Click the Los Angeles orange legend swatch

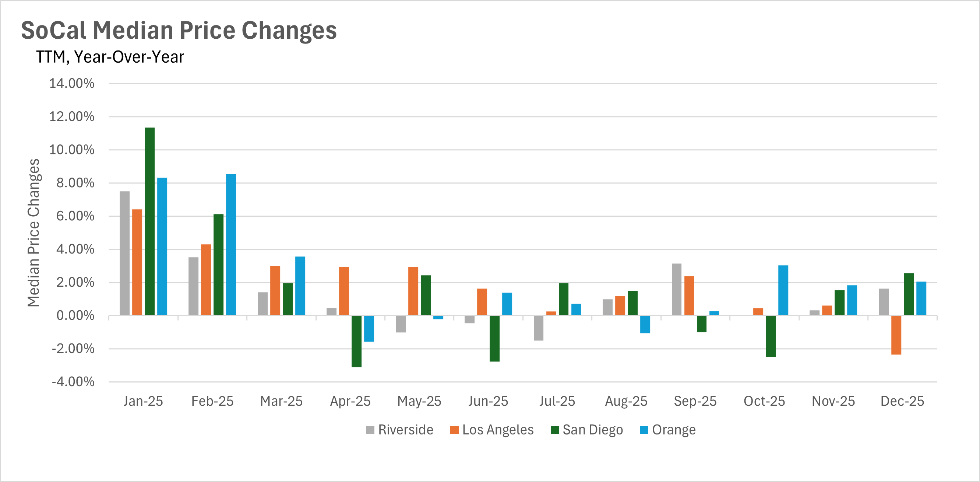454,430
